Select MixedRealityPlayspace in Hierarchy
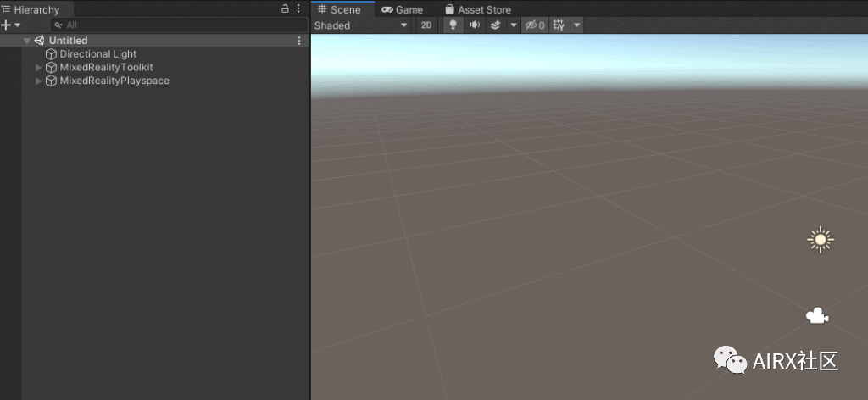Image resolution: width=868 pixels, height=400 pixels. pyautogui.click(x=114, y=81)
